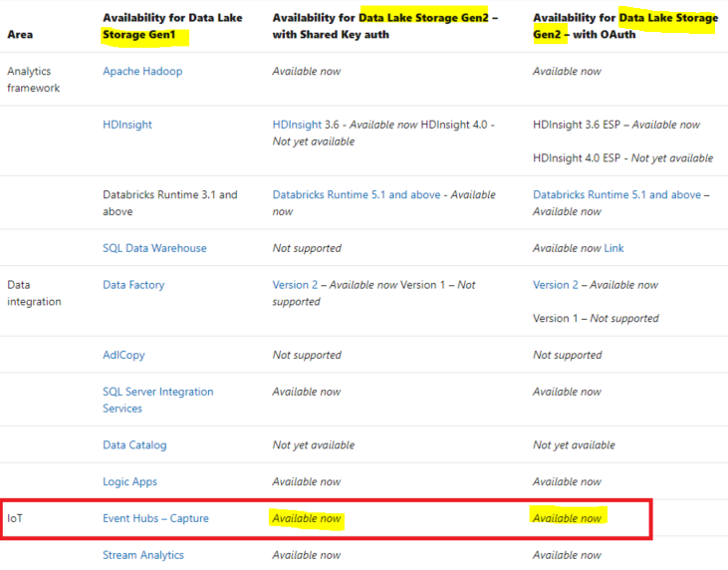728x570 pixels.
Task: Select the Gen2 with Shared Key auth header
Action: pos(384,26)
